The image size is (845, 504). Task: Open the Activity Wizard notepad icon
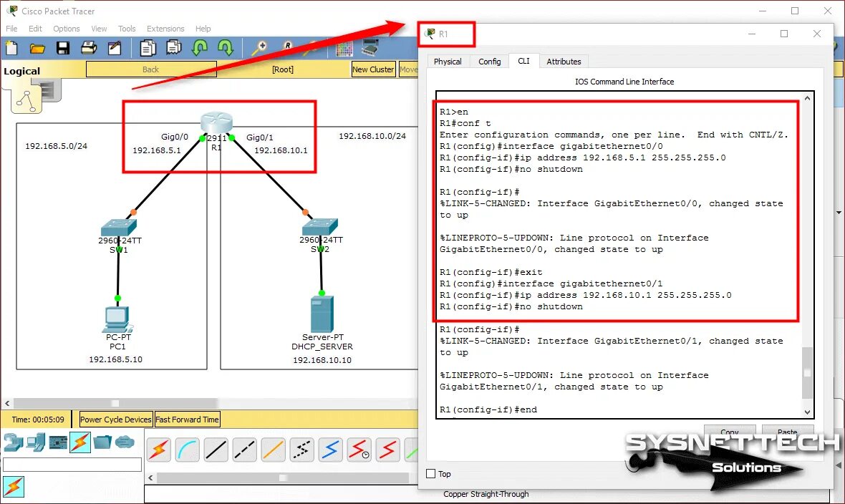click(x=115, y=49)
